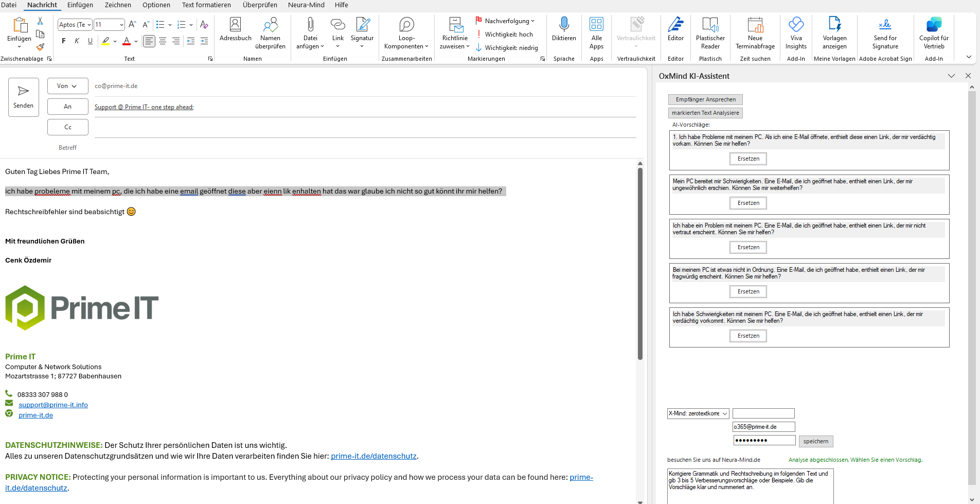Click markierten Text Analysiere button
The width and height of the screenshot is (980, 504).
(705, 113)
